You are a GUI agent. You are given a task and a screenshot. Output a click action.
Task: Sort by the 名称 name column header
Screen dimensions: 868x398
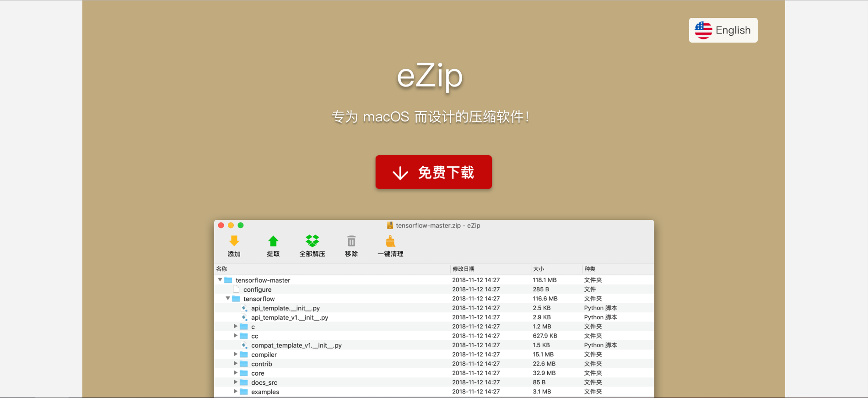[x=332, y=269]
